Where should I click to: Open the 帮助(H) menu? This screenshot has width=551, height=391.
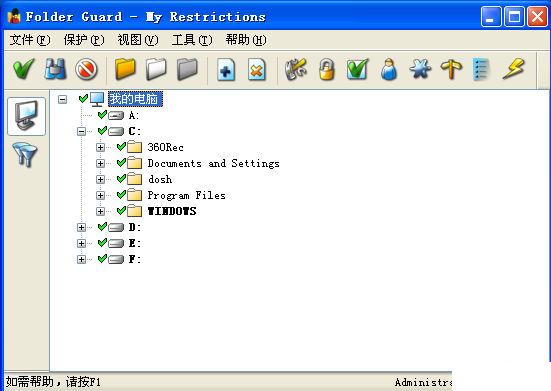(246, 40)
